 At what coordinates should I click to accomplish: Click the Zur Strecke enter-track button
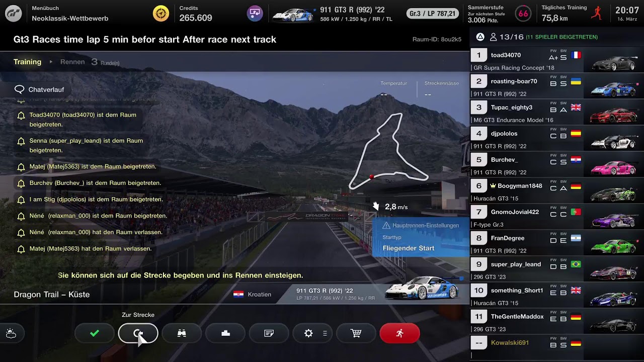[138, 333]
